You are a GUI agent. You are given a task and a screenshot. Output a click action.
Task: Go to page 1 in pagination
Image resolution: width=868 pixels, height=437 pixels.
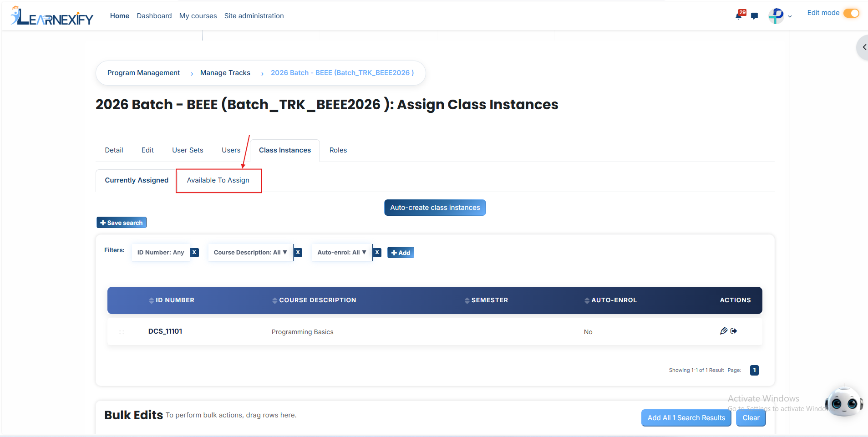pyautogui.click(x=754, y=370)
